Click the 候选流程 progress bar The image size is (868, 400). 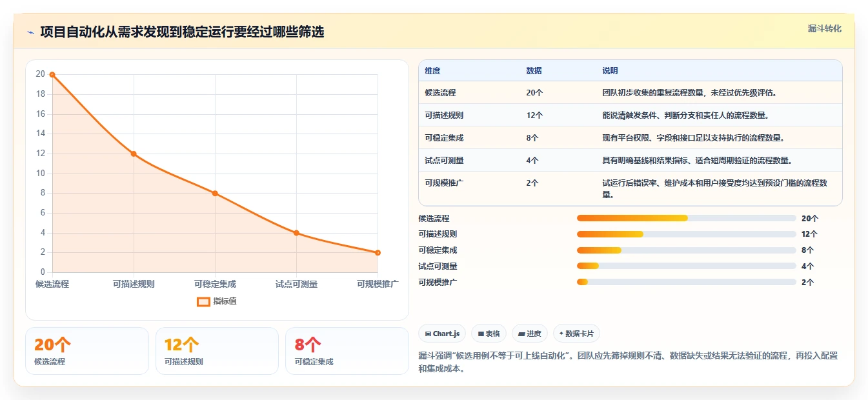click(686, 218)
